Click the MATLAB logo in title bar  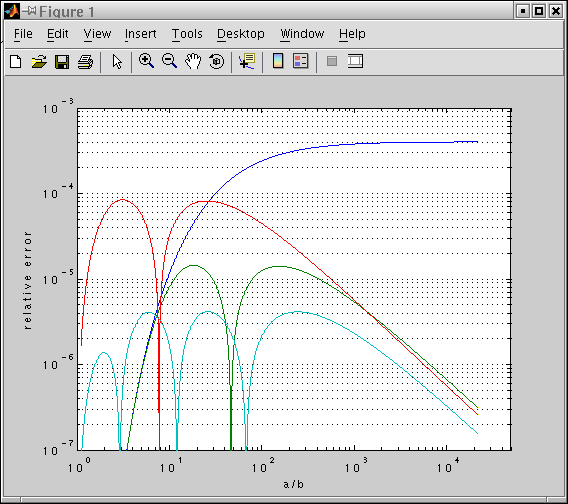point(11,11)
